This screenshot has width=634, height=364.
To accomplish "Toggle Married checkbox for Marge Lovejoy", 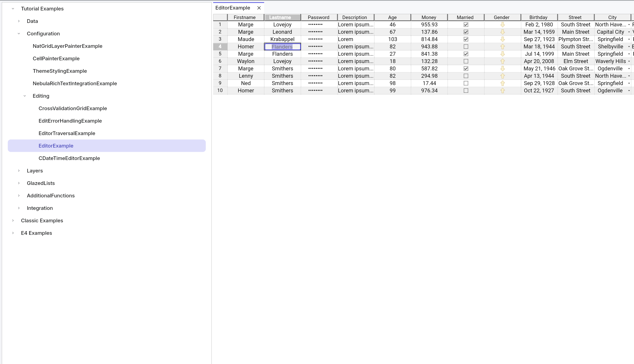I will click(x=466, y=25).
